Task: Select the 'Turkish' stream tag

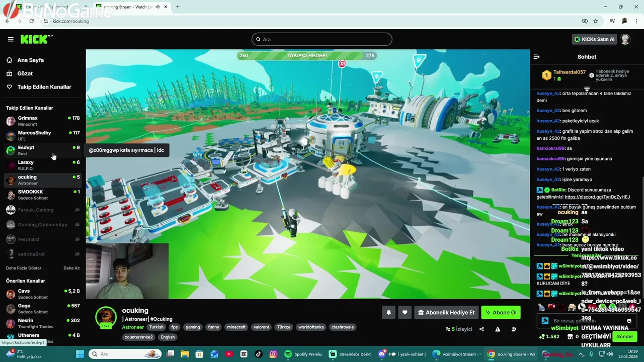Action: (156, 327)
